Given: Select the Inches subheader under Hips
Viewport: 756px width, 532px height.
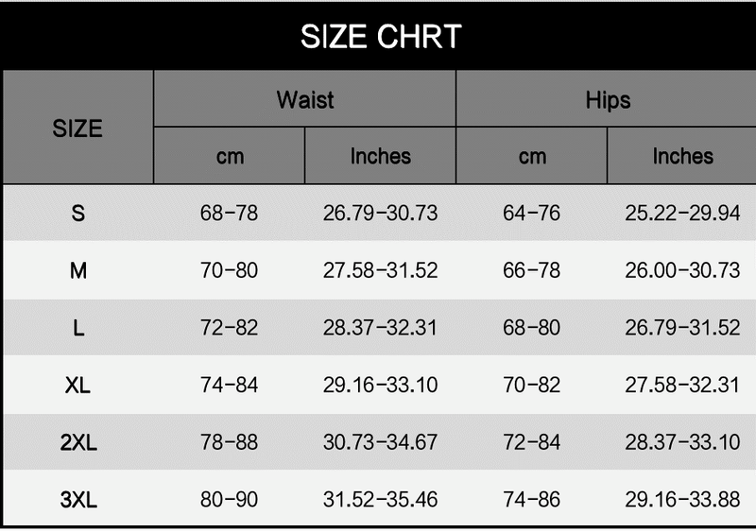Looking at the screenshot, I should pyautogui.click(x=682, y=156).
